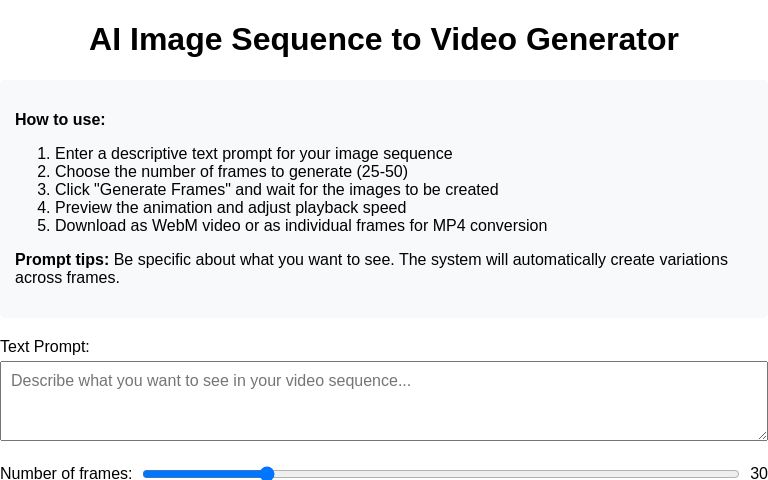Select the "Choose the number of frames" step
Image resolution: width=768 pixels, height=480 pixels.
click(x=231, y=172)
